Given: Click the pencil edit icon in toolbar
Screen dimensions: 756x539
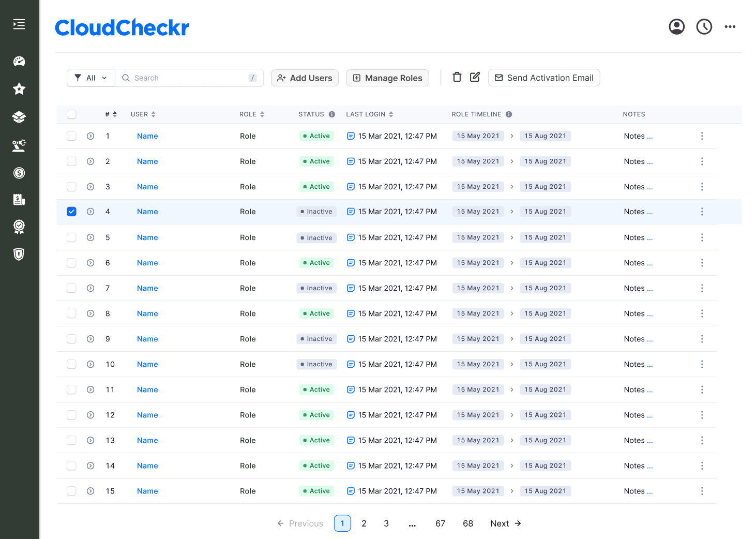Looking at the screenshot, I should click(x=475, y=77).
